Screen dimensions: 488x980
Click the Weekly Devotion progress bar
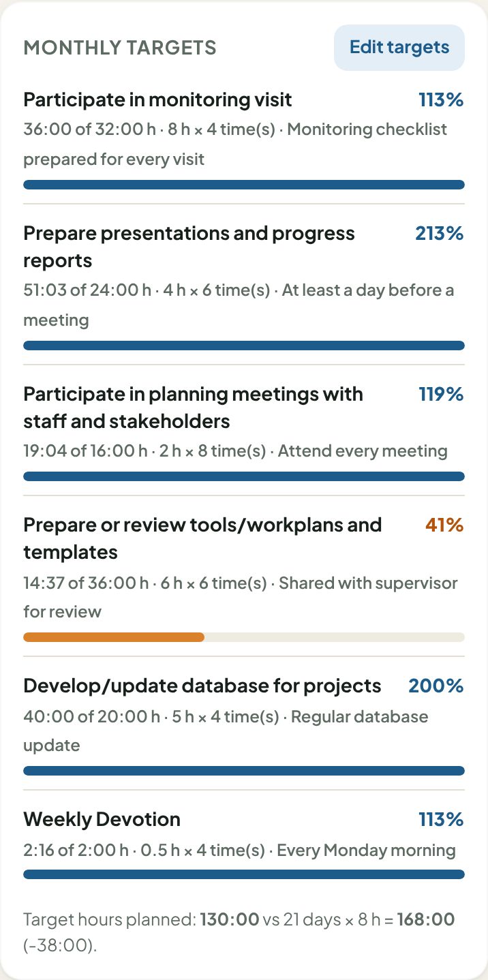pos(244,874)
